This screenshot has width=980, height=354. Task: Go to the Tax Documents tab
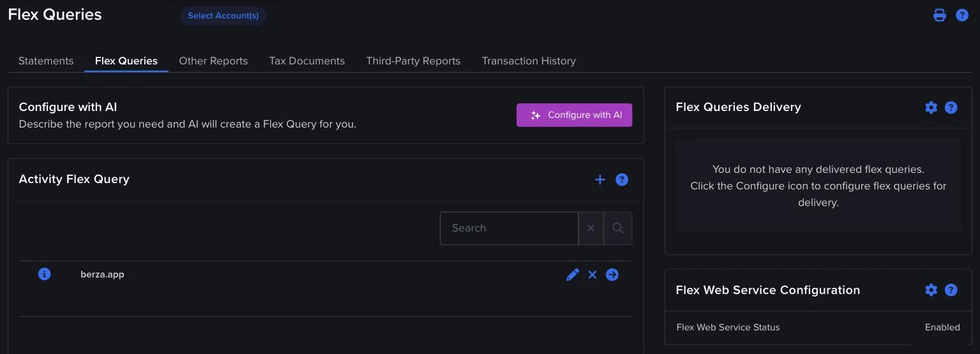coord(307,61)
